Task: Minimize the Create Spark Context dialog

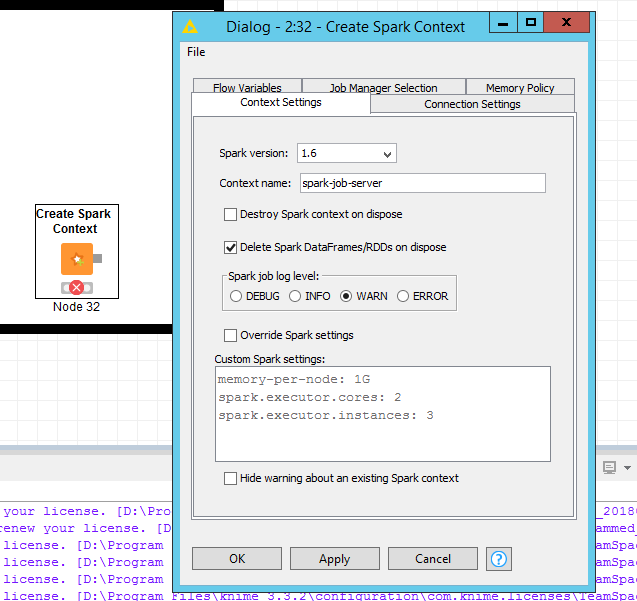Action: (x=503, y=22)
